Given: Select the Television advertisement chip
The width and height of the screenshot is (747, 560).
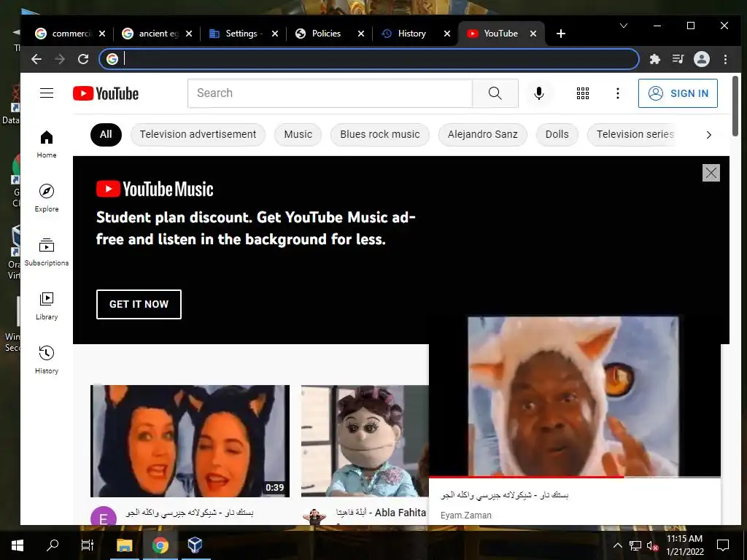Looking at the screenshot, I should 198,134.
